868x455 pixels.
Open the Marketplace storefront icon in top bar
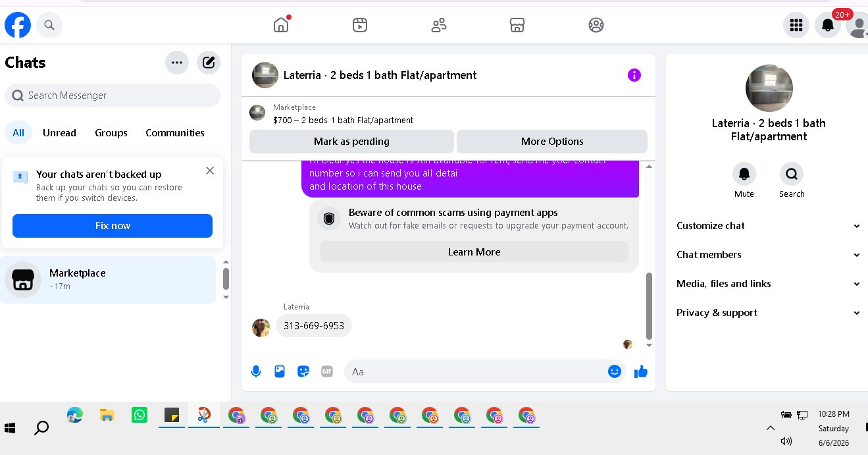[517, 25]
